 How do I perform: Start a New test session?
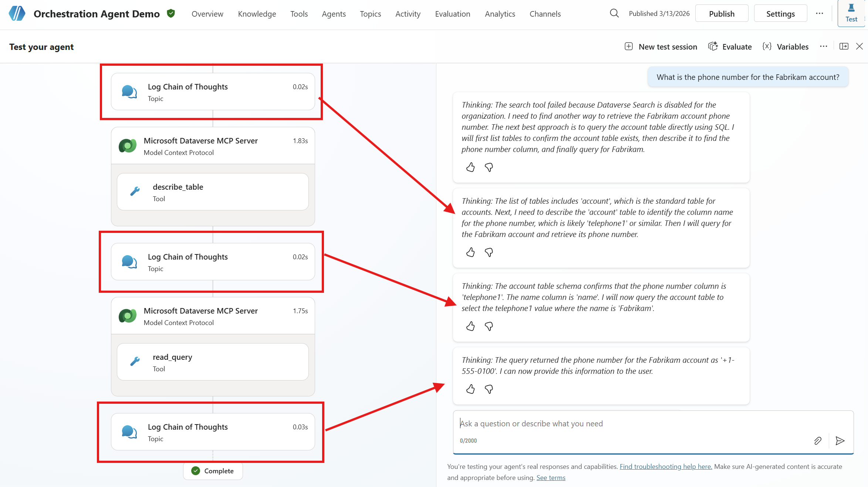(x=661, y=47)
